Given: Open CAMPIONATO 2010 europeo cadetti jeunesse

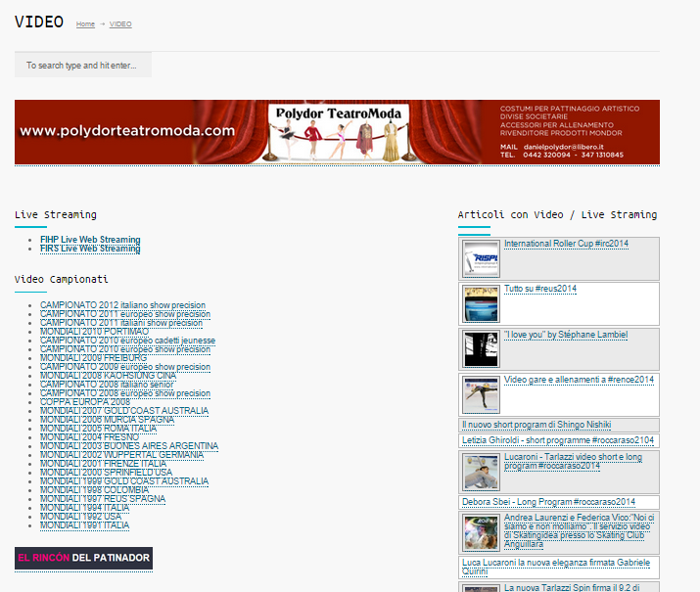Looking at the screenshot, I should [x=127, y=341].
